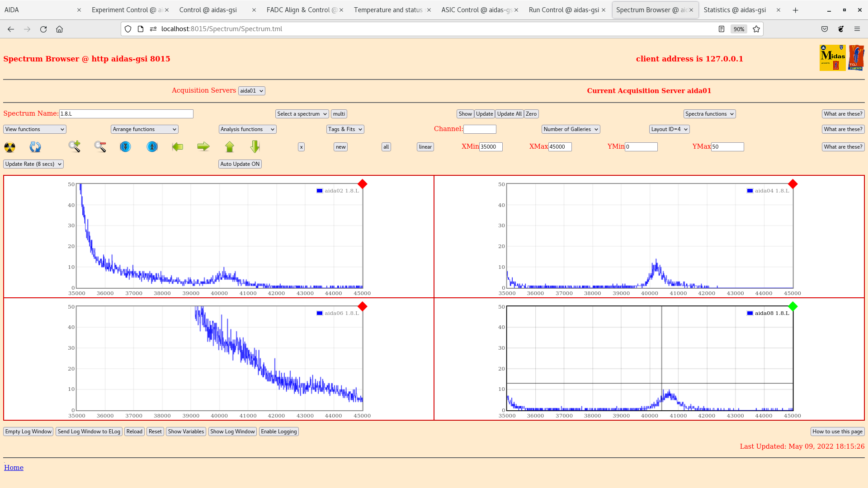The image size is (868, 488).
Task: Click the Spectrum Name input field
Action: 126,114
